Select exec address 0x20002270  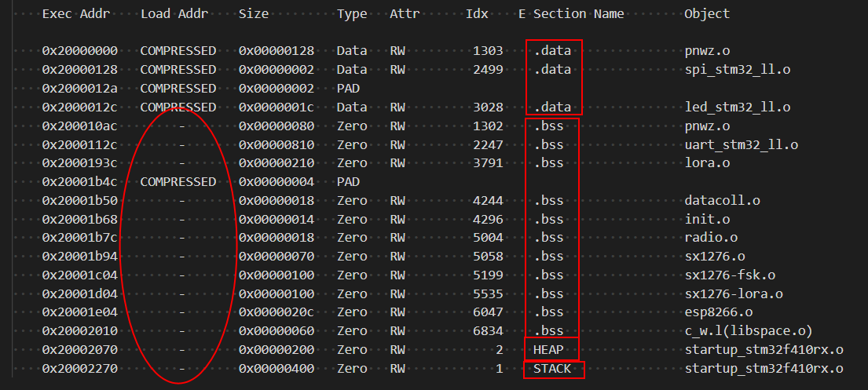[79, 369]
